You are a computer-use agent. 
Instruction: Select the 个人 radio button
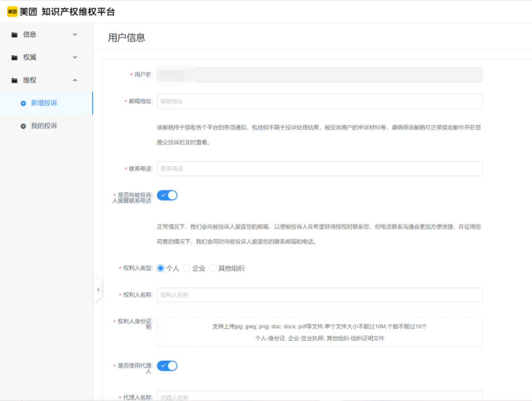pos(161,268)
